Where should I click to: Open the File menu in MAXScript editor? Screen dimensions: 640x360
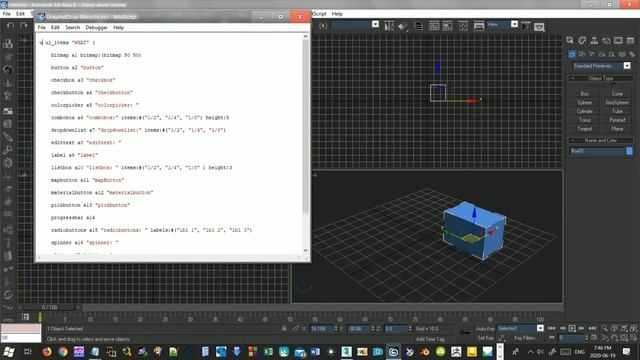tap(42, 27)
